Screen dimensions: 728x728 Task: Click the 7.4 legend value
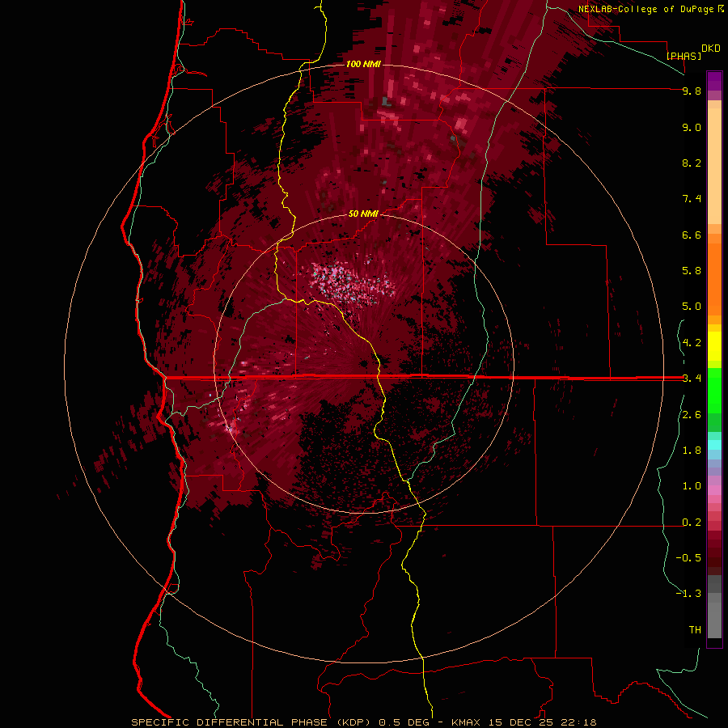(692, 199)
